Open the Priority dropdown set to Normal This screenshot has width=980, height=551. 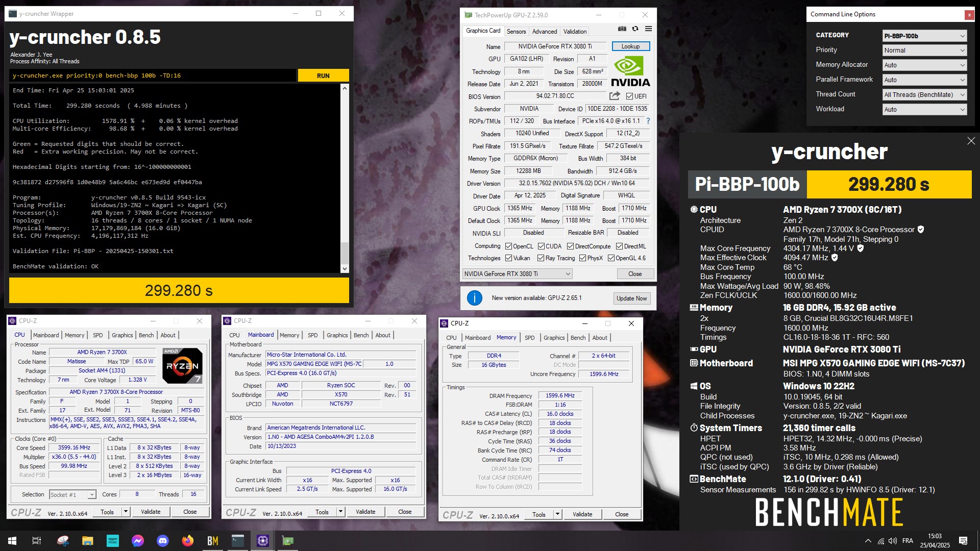pos(924,51)
